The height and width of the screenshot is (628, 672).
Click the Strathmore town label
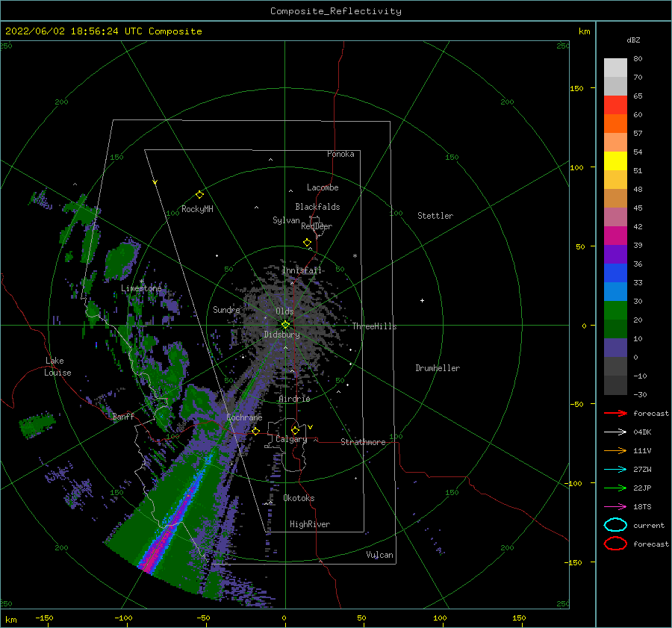(x=363, y=442)
